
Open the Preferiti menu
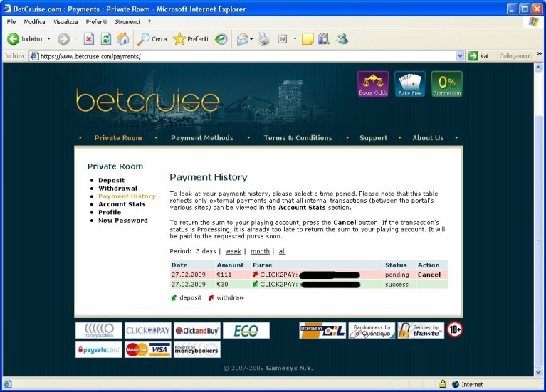(x=96, y=22)
